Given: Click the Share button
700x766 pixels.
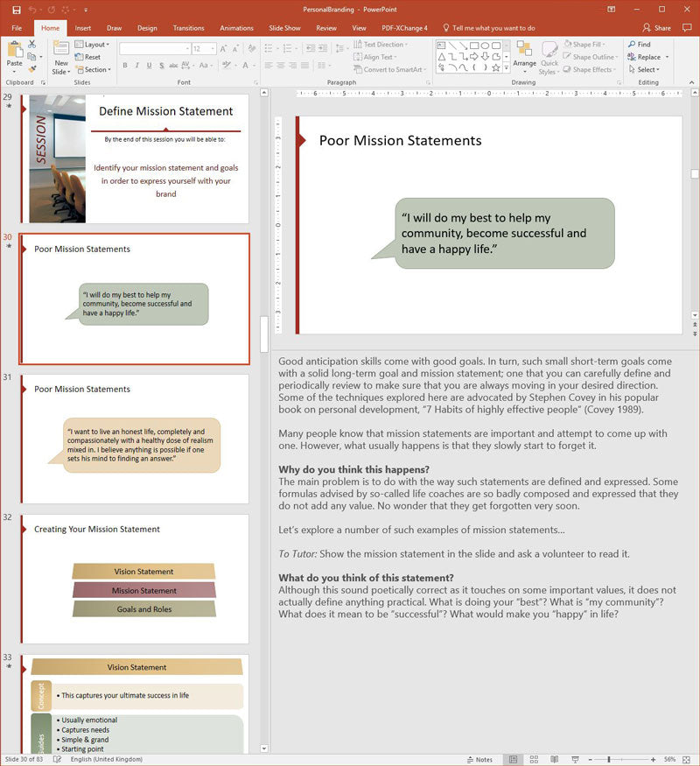Looking at the screenshot, I should 656,28.
